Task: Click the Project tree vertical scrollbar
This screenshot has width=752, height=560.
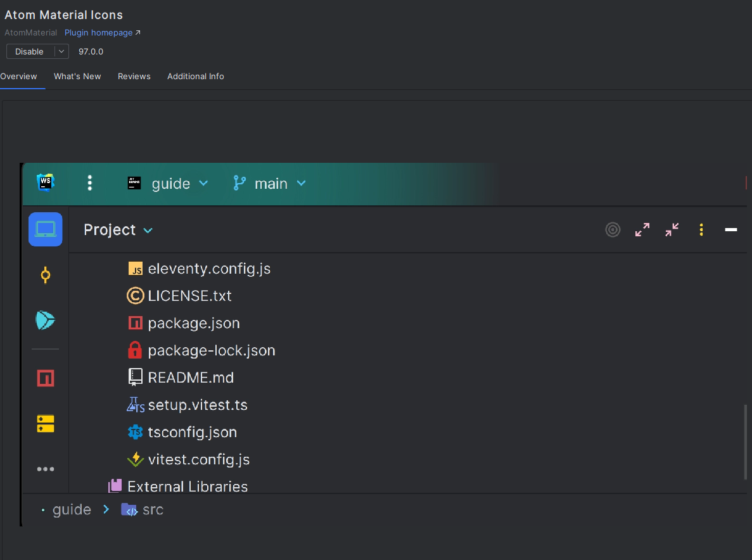Action: [746, 442]
